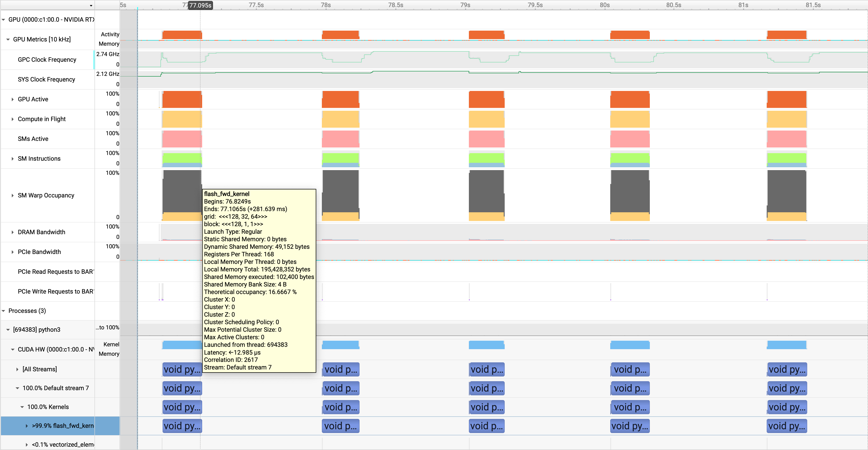The width and height of the screenshot is (868, 450).
Task: Expand the [All Streams] row
Action: click(x=17, y=369)
